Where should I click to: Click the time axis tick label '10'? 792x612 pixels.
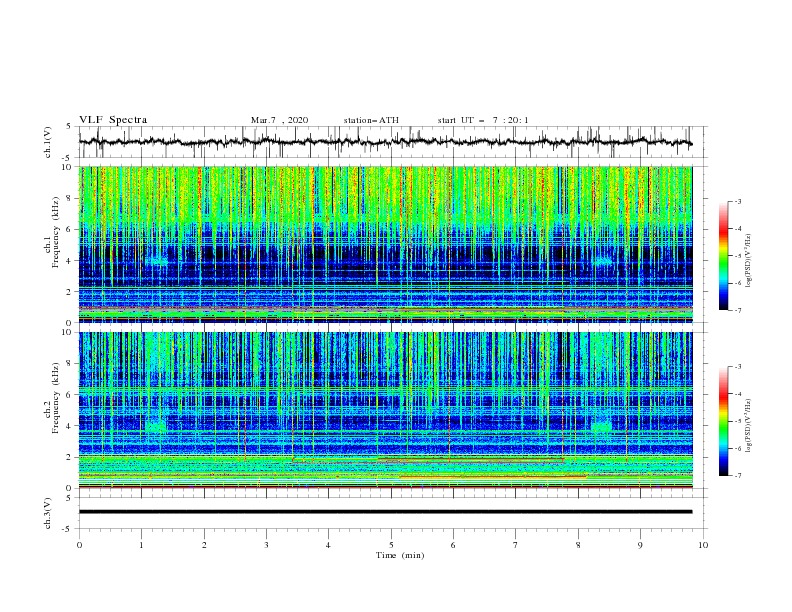tap(703, 545)
